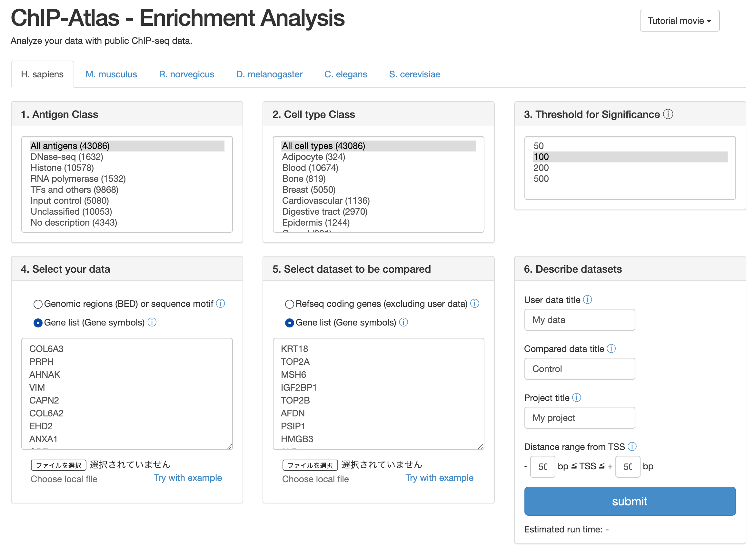The width and height of the screenshot is (756, 555).
Task: Pick Blood (10674) in Cell type list
Action: pos(310,168)
